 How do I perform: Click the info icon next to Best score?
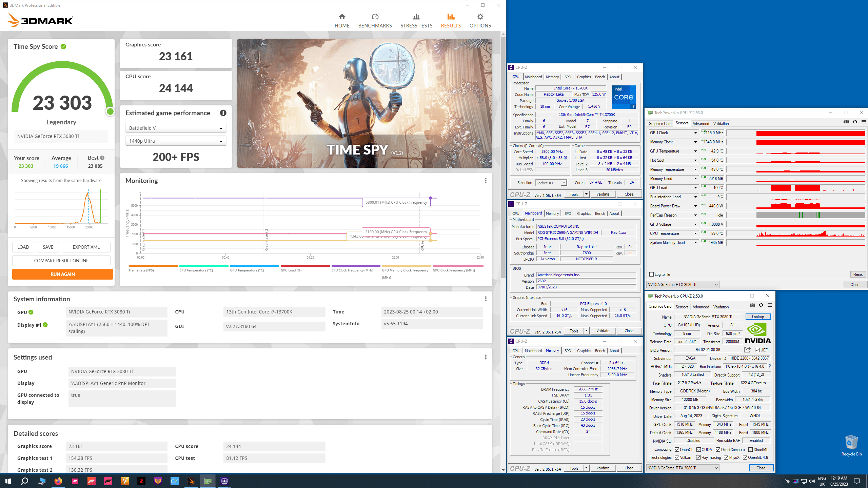point(102,158)
